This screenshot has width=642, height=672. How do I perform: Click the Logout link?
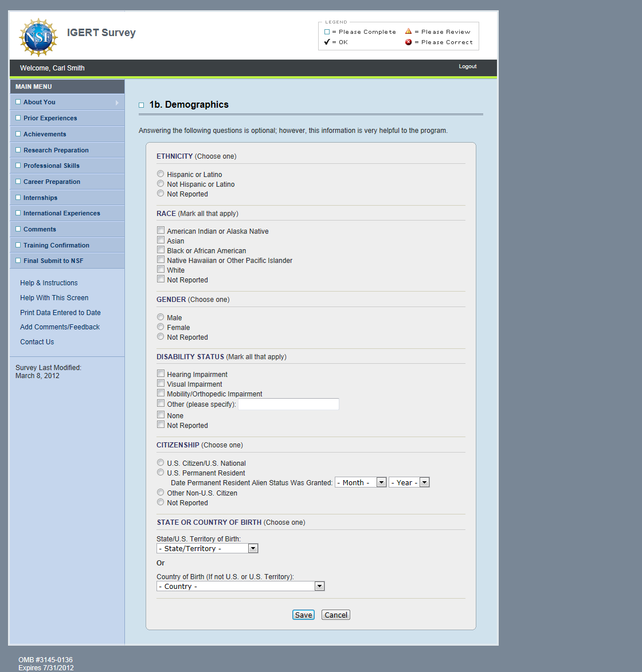tap(467, 66)
